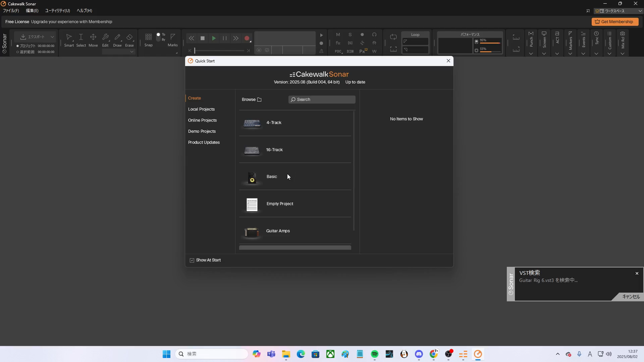Select the プロジェクト radio option
Image resolution: width=644 pixels, height=362 pixels.
click(17, 46)
